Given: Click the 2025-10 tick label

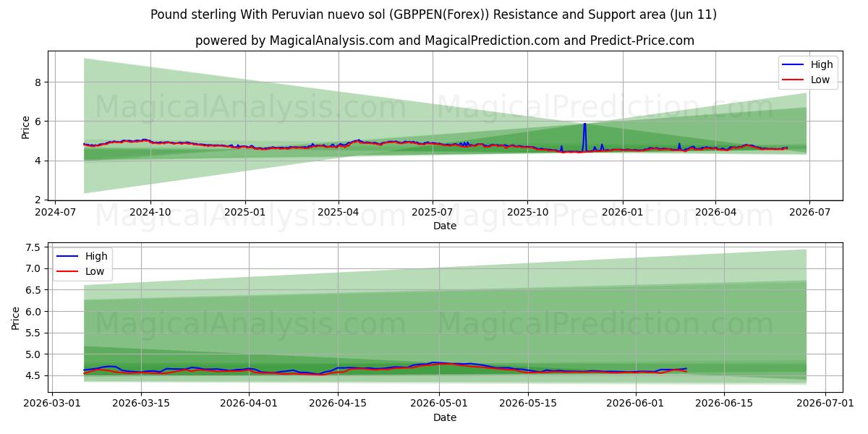Looking at the screenshot, I should [527, 213].
